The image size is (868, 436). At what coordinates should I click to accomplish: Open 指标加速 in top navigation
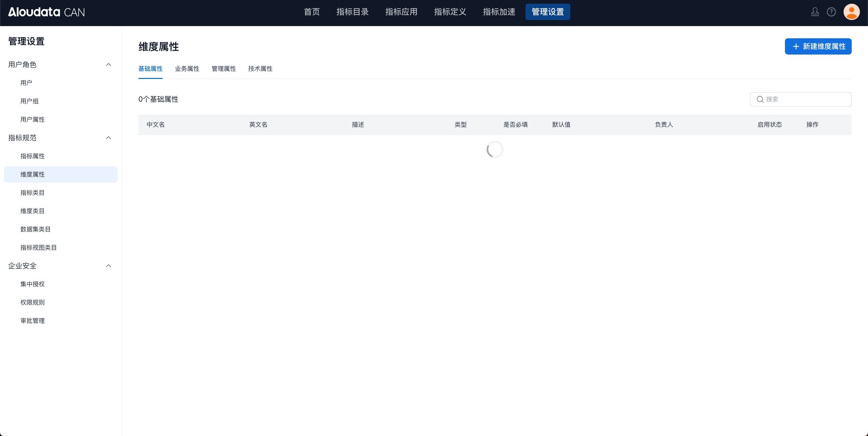[x=499, y=12]
